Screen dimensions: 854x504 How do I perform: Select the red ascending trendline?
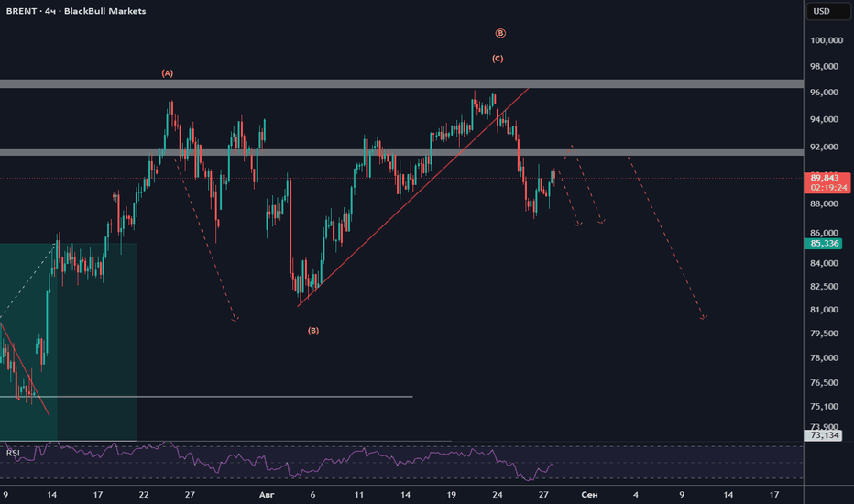click(x=413, y=197)
